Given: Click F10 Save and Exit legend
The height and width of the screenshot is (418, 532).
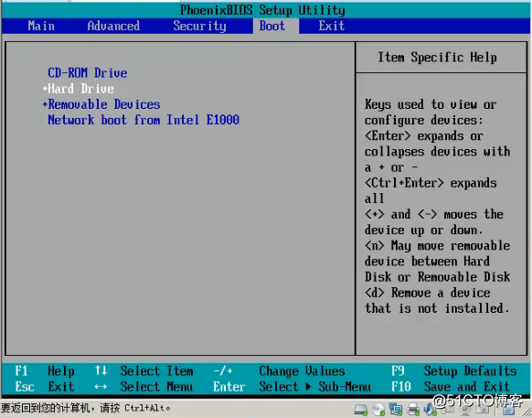Looking at the screenshot, I should pyautogui.click(x=451, y=386).
